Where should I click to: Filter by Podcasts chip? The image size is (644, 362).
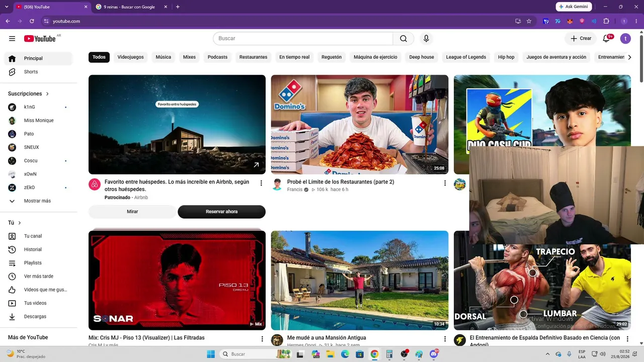[x=217, y=57]
